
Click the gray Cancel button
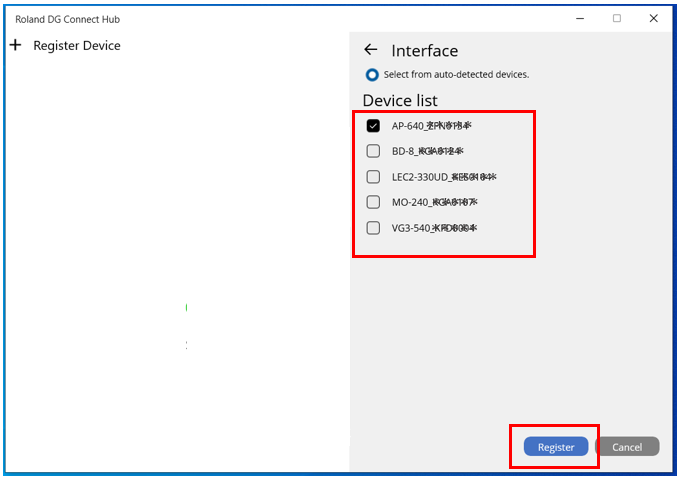point(627,447)
